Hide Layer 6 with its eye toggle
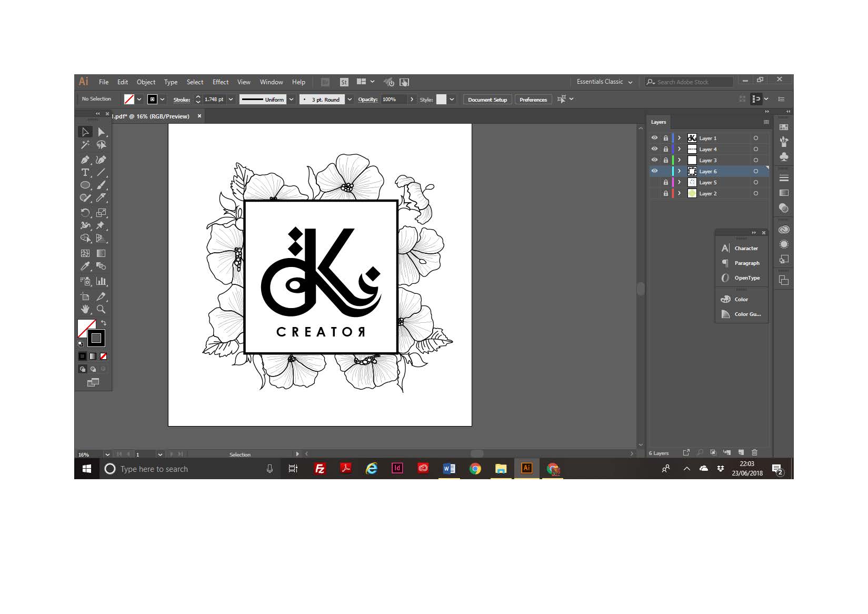This screenshot has height=614, width=868. [x=654, y=171]
